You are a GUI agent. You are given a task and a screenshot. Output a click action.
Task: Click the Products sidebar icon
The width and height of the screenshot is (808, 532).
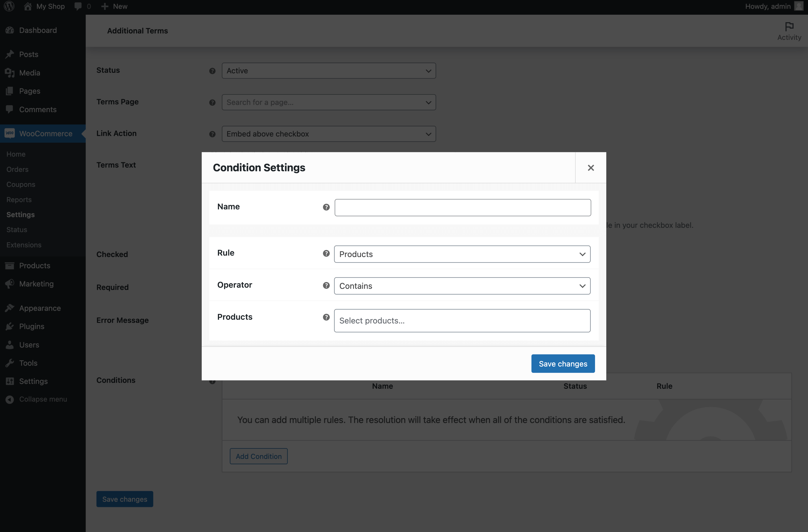[10, 266]
